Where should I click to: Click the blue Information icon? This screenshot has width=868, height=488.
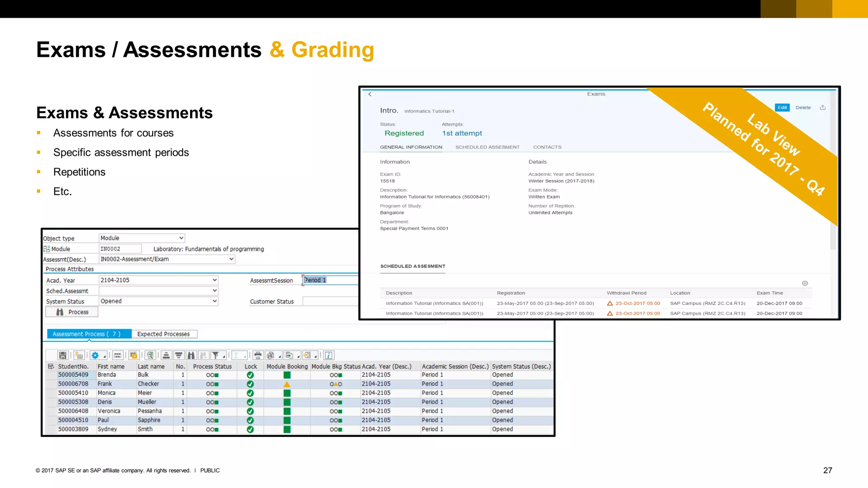[328, 355]
